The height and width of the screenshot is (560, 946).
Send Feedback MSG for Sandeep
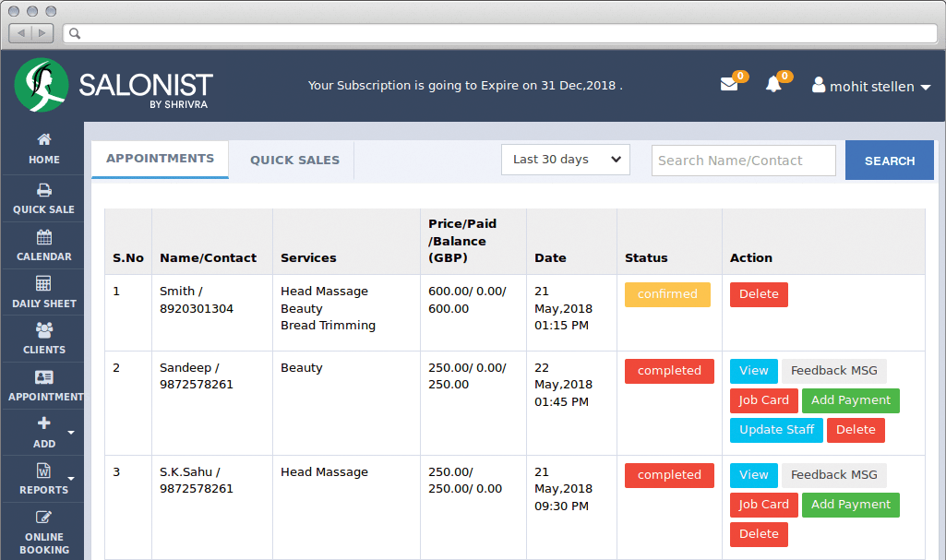tap(833, 371)
